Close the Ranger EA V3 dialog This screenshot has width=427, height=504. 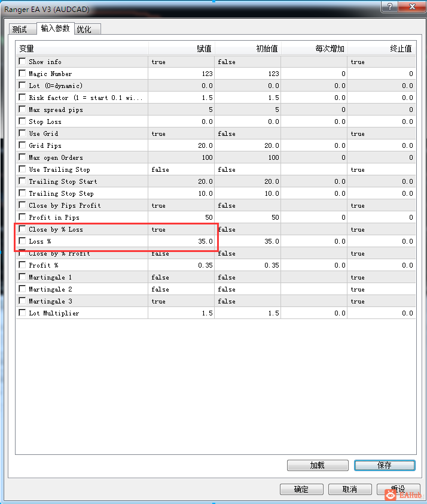[412, 7]
